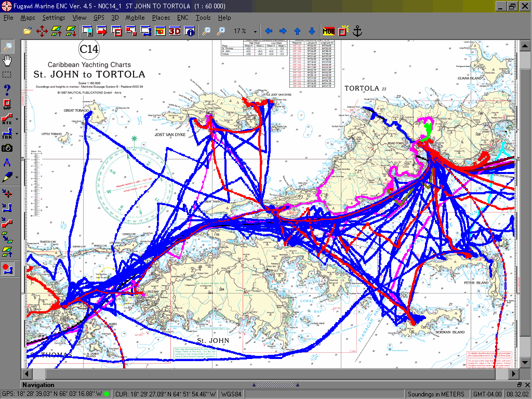Viewport: 532px width, 399px height.
Task: Zoom out with the minus magnifier
Action: click(206, 31)
